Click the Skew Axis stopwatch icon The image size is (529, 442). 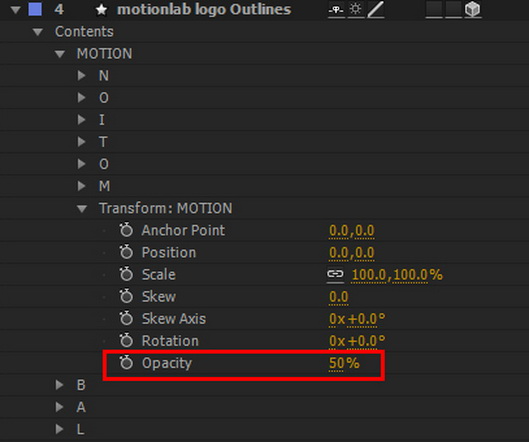(127, 318)
